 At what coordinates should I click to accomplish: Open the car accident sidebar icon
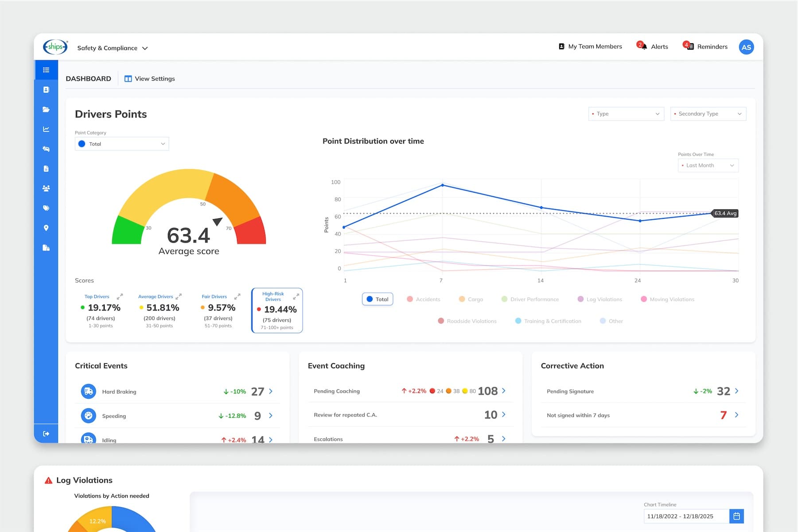coord(46,149)
